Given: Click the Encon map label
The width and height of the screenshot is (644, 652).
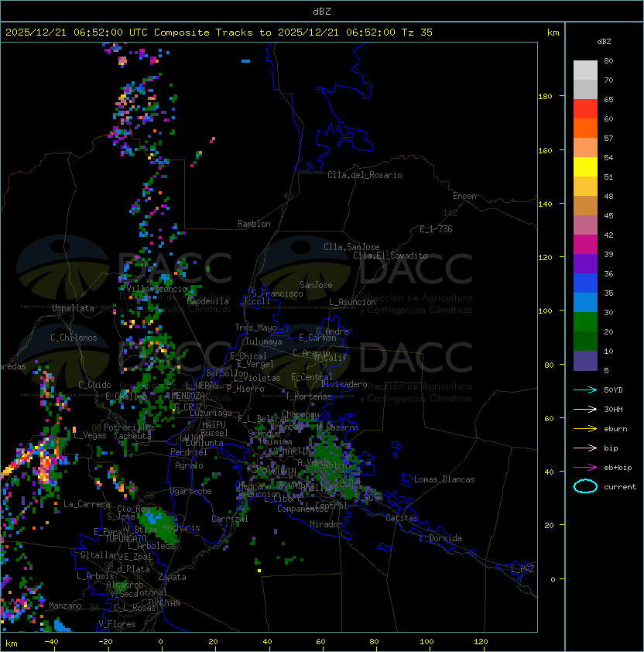Looking at the screenshot, I should [x=464, y=196].
